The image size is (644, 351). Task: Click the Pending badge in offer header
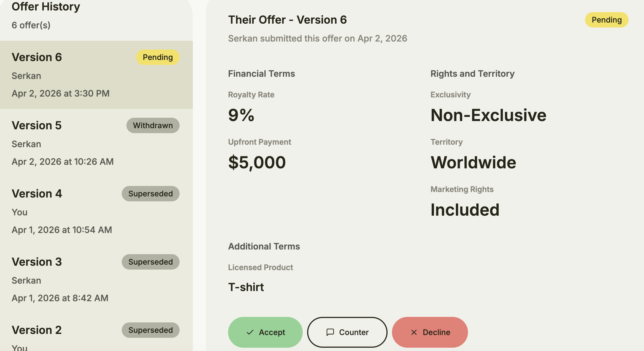point(607,20)
